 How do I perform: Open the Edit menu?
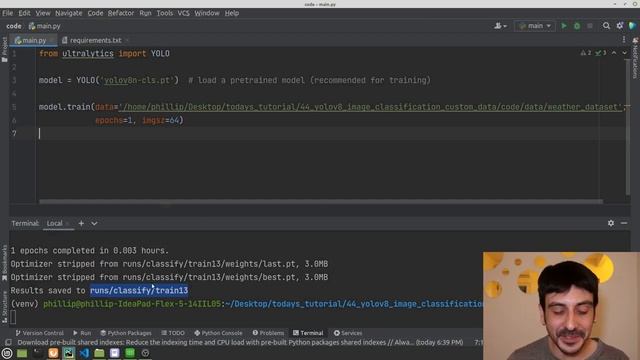click(24, 13)
